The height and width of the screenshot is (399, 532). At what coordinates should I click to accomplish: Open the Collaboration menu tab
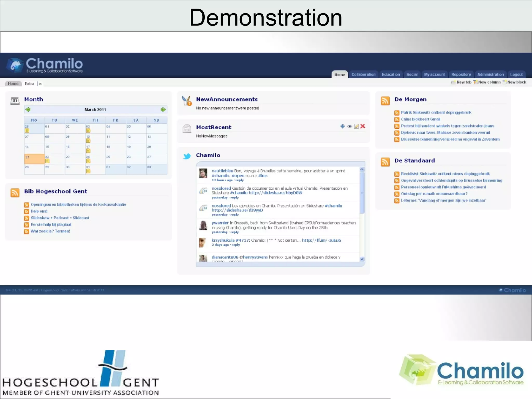tap(363, 75)
